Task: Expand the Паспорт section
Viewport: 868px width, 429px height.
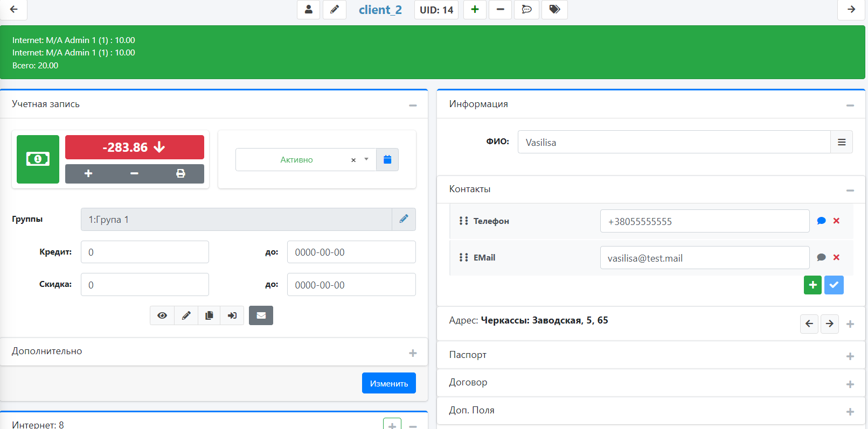Action: pyautogui.click(x=850, y=356)
